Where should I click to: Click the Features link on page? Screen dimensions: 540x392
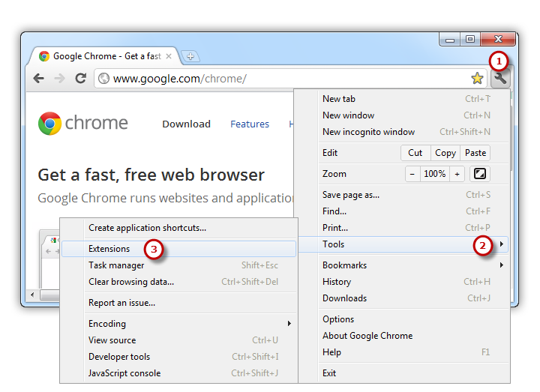tap(250, 124)
